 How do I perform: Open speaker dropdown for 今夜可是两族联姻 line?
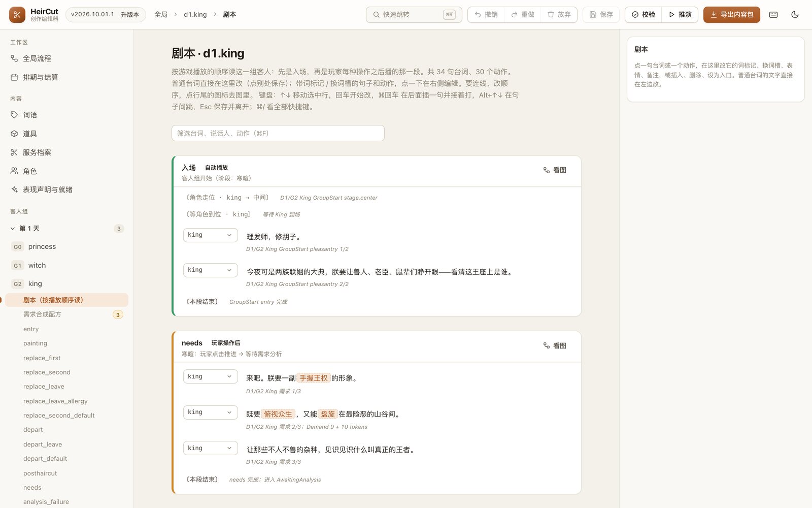[210, 270]
